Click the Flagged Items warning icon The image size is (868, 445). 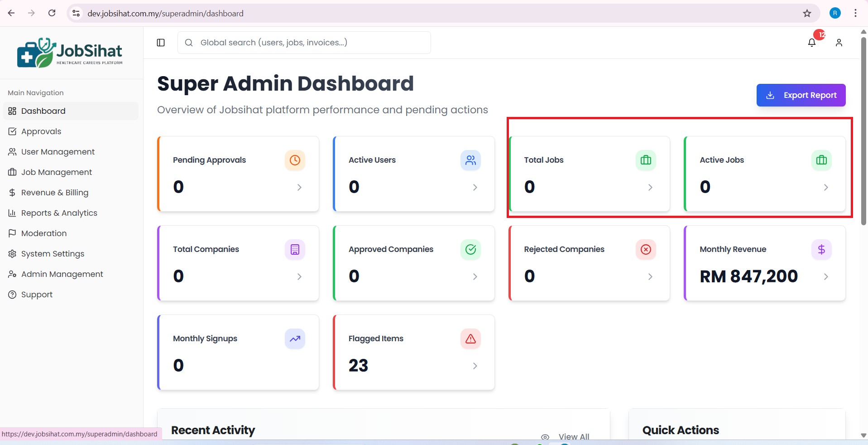point(470,339)
